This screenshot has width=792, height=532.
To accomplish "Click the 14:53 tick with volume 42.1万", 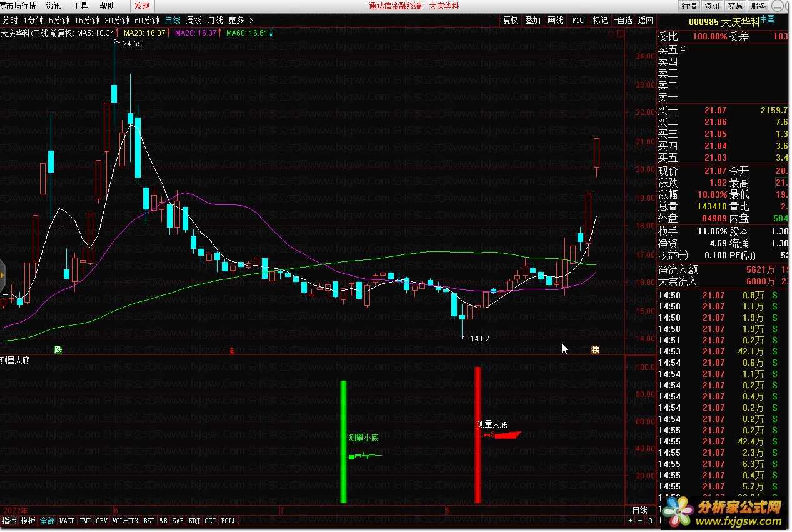I will point(718,351).
